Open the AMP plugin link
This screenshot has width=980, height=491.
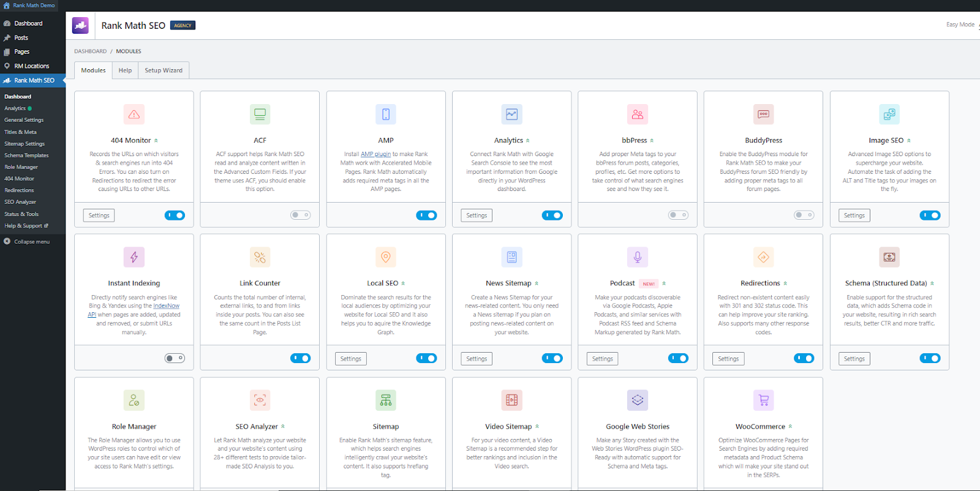pyautogui.click(x=375, y=154)
